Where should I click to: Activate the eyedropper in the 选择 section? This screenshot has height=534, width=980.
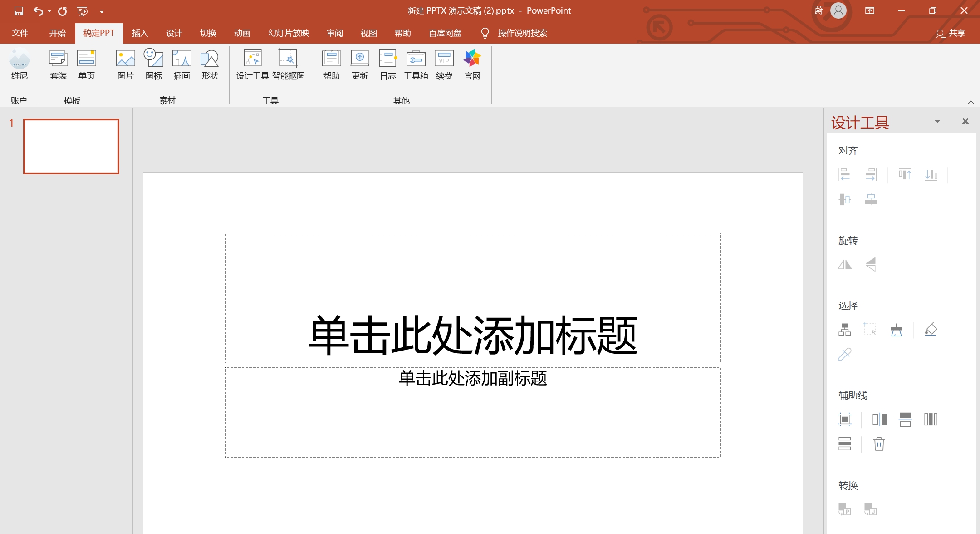coord(845,355)
